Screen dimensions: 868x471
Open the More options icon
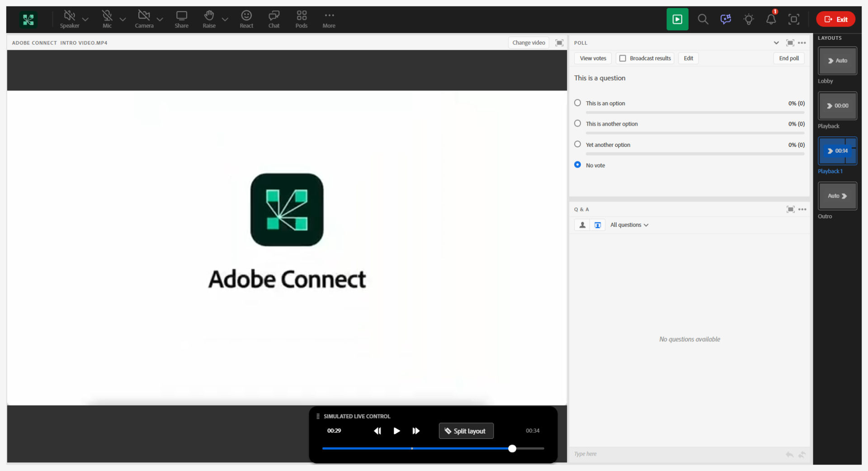329,16
